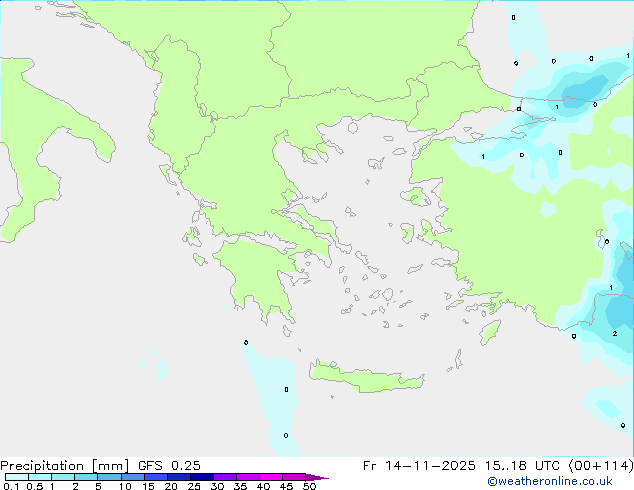Pick the 15–20 mm legend color swatch
The image size is (634, 490).
155,477
